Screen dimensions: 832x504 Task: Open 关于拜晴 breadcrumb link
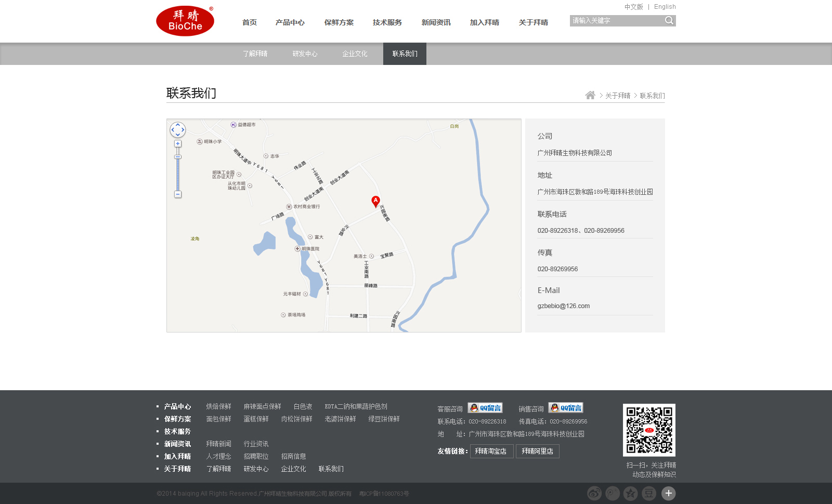click(618, 96)
